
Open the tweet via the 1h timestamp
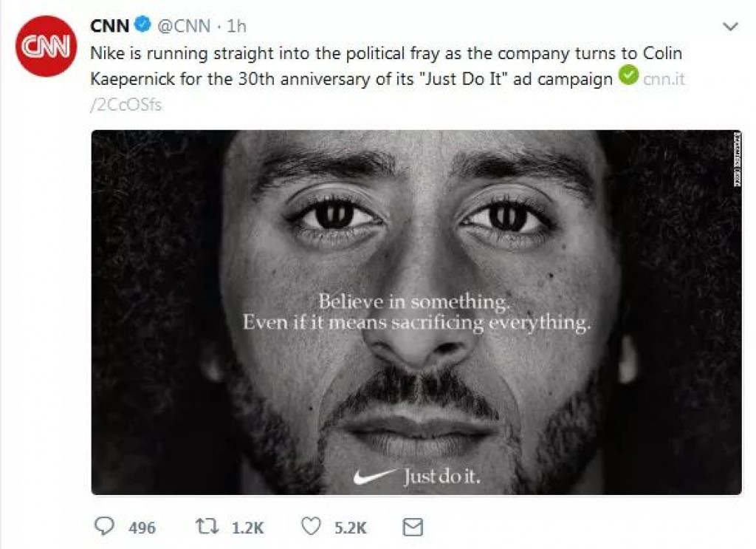click(x=236, y=26)
